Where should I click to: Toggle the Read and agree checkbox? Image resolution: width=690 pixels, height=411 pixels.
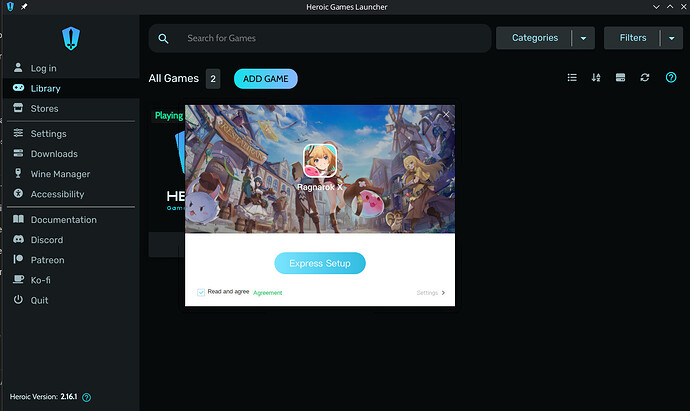(x=201, y=292)
